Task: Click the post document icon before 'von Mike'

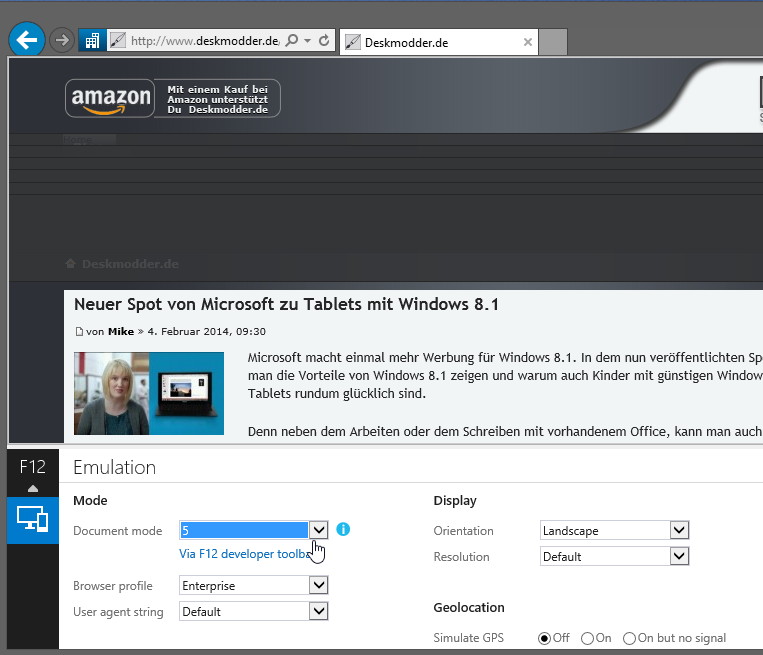Action: point(79,332)
